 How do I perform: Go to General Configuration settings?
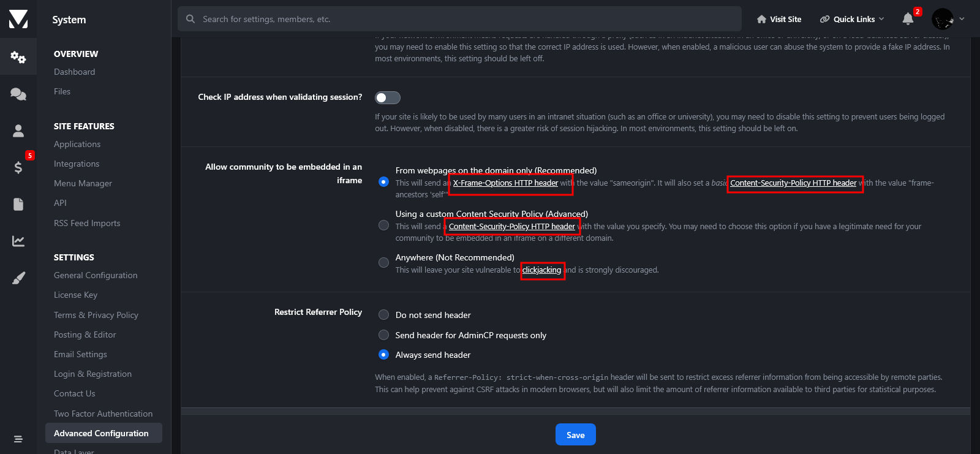pyautogui.click(x=96, y=275)
